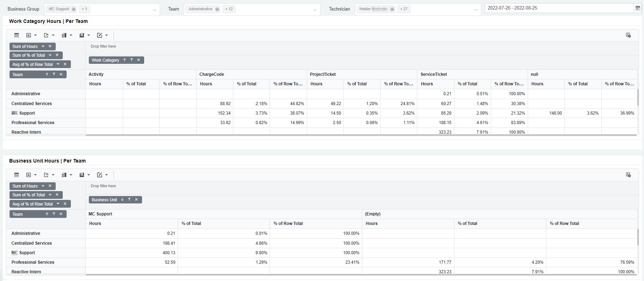Viewport: 644px width, 281px height.
Task: Show the +27 more selected technicians
Action: click(404, 9)
